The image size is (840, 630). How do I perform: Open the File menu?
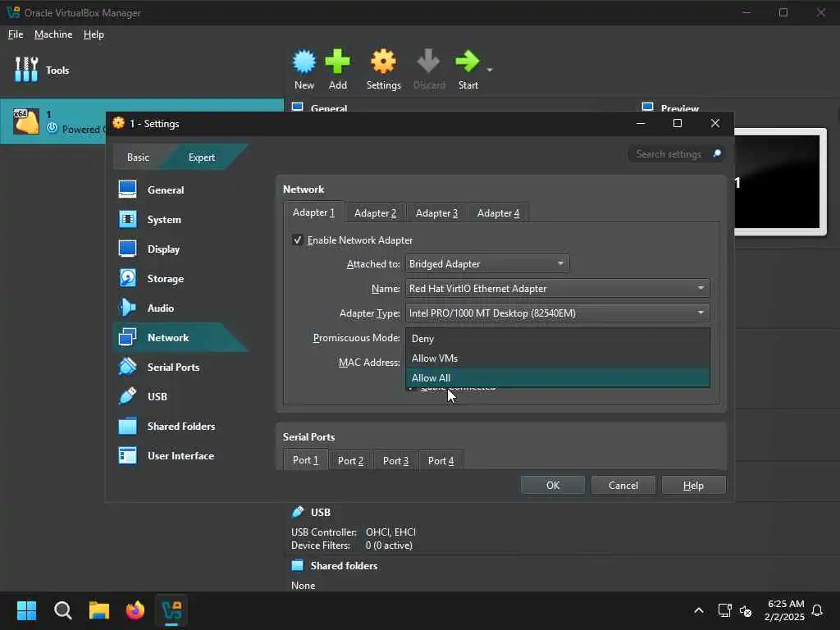click(16, 34)
